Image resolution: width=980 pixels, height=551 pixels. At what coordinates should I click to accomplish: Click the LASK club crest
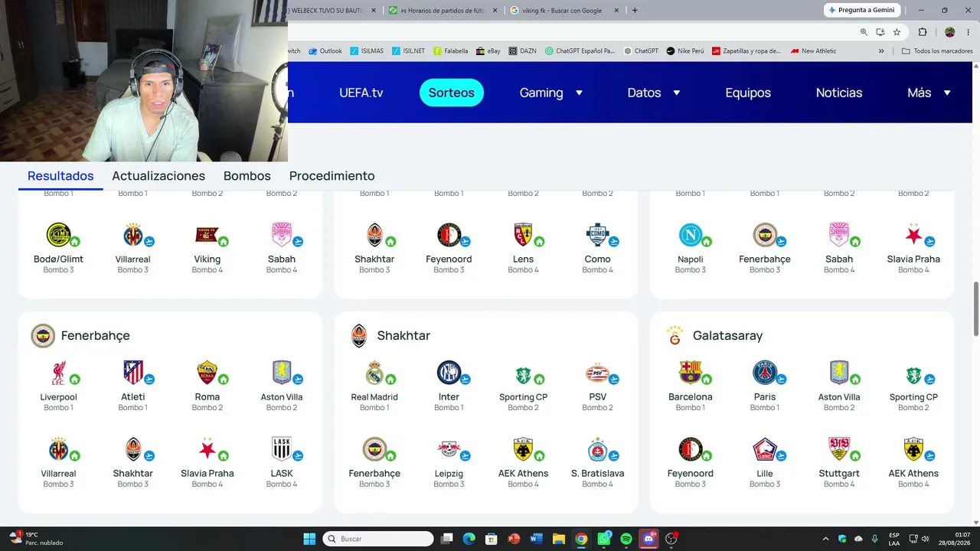[281, 449]
